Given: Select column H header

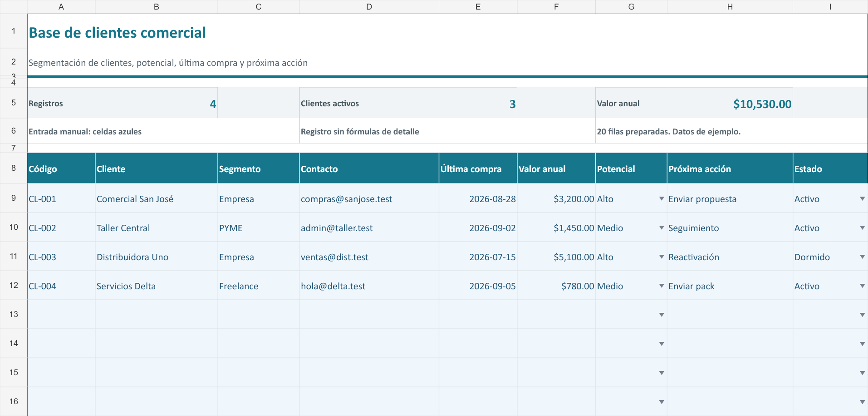Looking at the screenshot, I should pyautogui.click(x=730, y=7).
